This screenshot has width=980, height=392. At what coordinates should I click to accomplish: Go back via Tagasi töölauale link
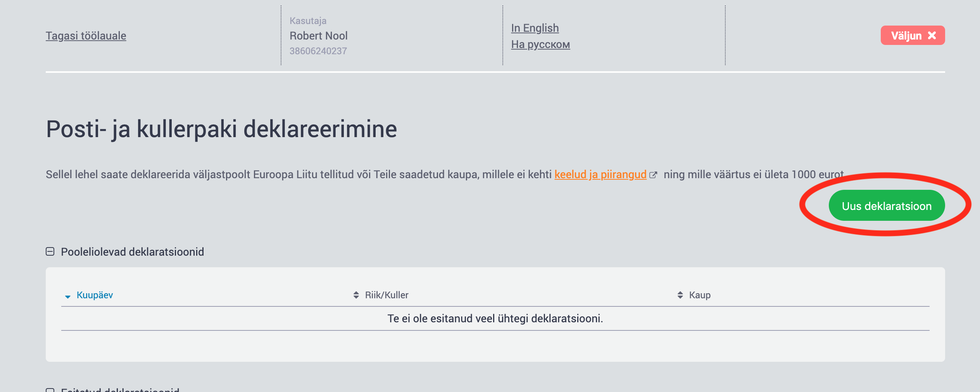point(86,36)
